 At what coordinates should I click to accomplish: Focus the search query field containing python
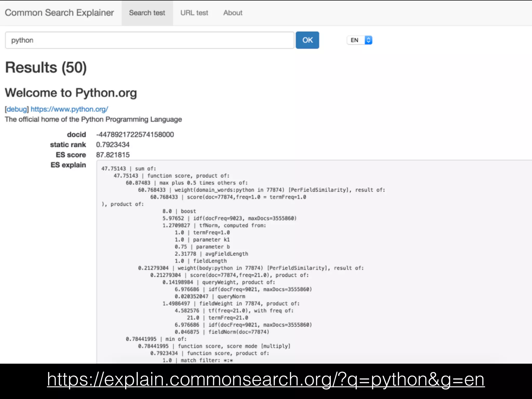[150, 40]
